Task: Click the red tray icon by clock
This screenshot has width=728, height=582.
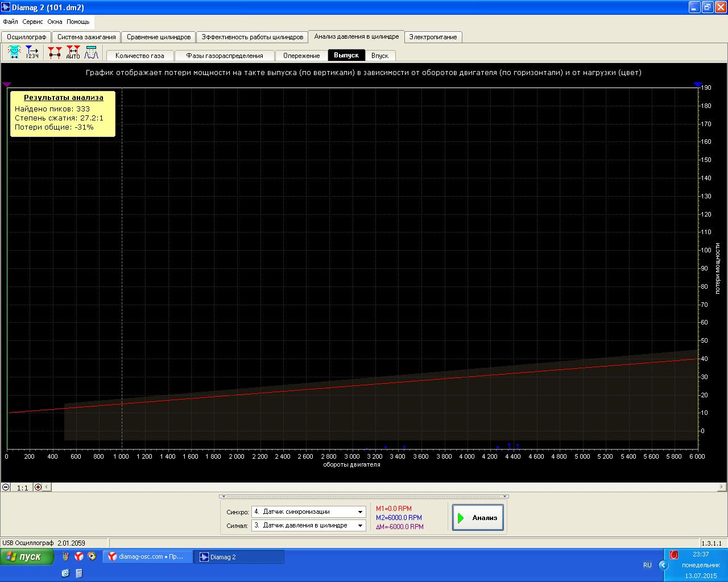Action: 674,555
